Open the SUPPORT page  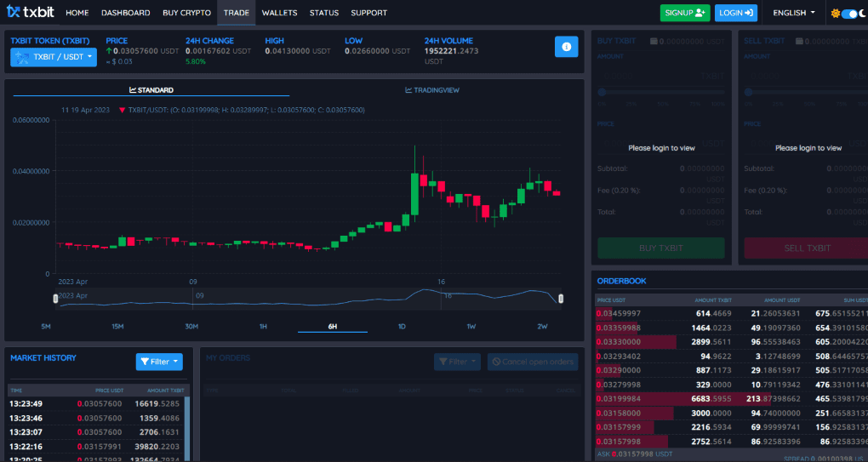tap(368, 13)
